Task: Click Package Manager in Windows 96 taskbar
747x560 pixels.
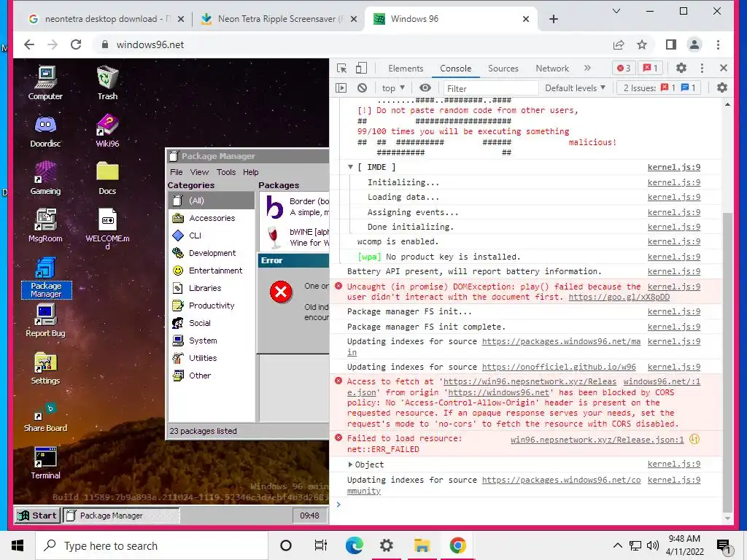Action: 122,516
